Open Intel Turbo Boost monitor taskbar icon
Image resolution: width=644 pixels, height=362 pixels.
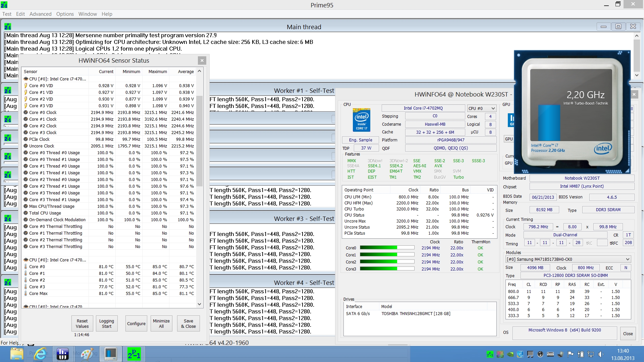coord(110,354)
